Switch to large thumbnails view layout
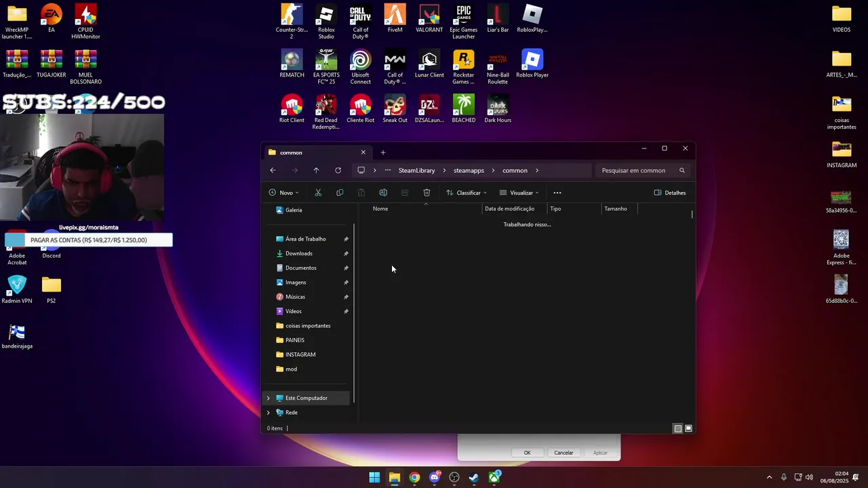Viewport: 868px width, 488px height. [688, 428]
